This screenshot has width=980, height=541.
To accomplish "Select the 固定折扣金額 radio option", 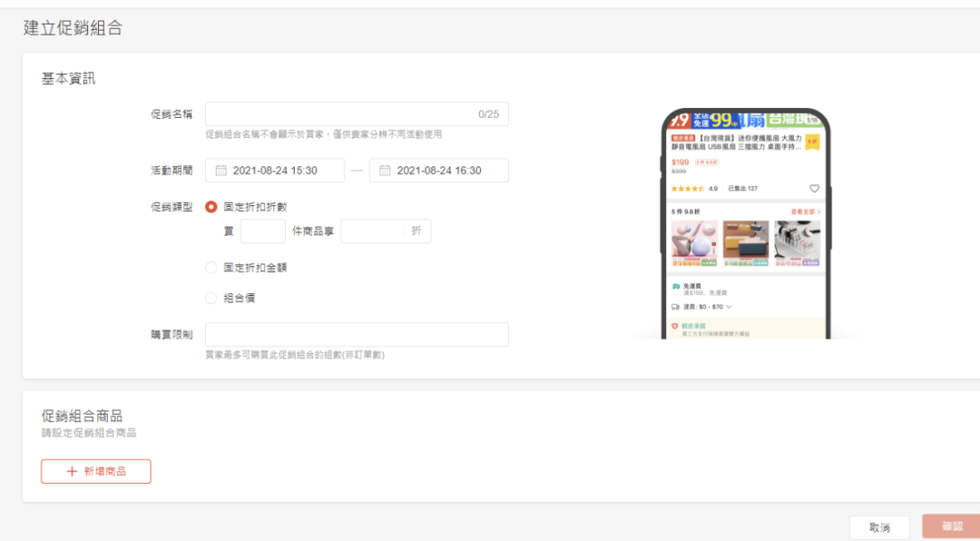I will [211, 268].
